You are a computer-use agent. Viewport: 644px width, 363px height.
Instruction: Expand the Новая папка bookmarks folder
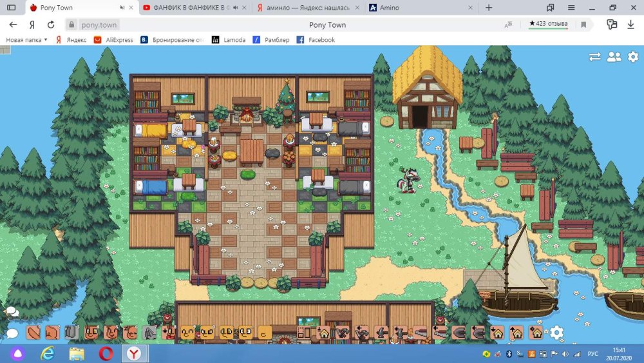pyautogui.click(x=26, y=40)
